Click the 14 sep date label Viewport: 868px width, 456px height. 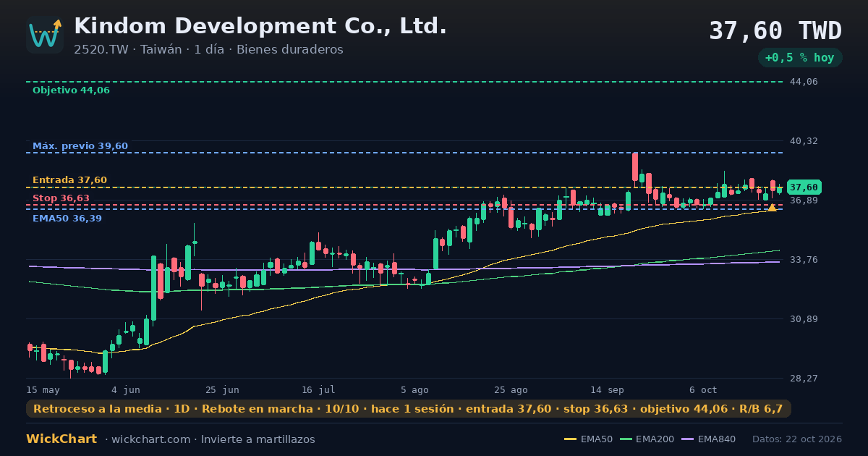[x=607, y=390]
